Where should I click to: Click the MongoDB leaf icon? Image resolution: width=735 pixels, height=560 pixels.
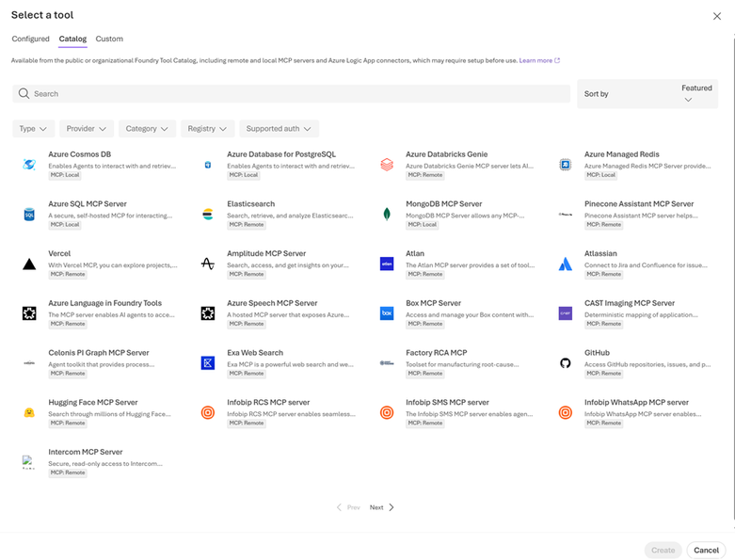pos(387,215)
